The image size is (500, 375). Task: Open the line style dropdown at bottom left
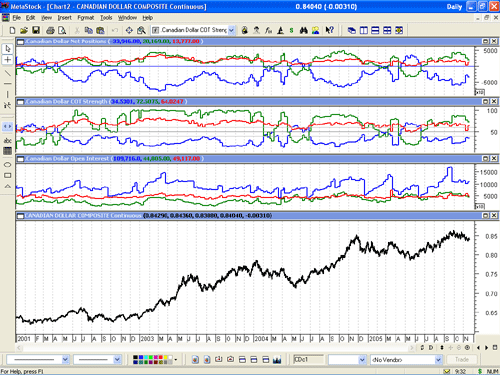[x=65, y=360]
